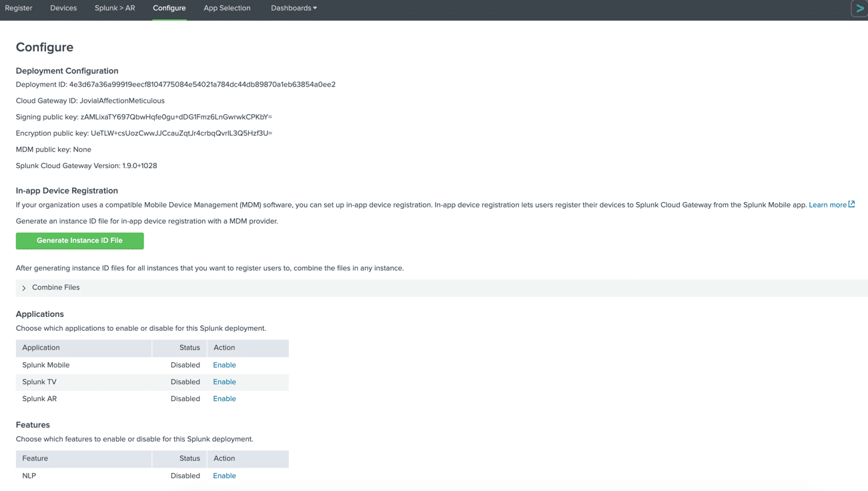Expand the Combine Files section
The image size is (868, 491).
click(x=442, y=288)
